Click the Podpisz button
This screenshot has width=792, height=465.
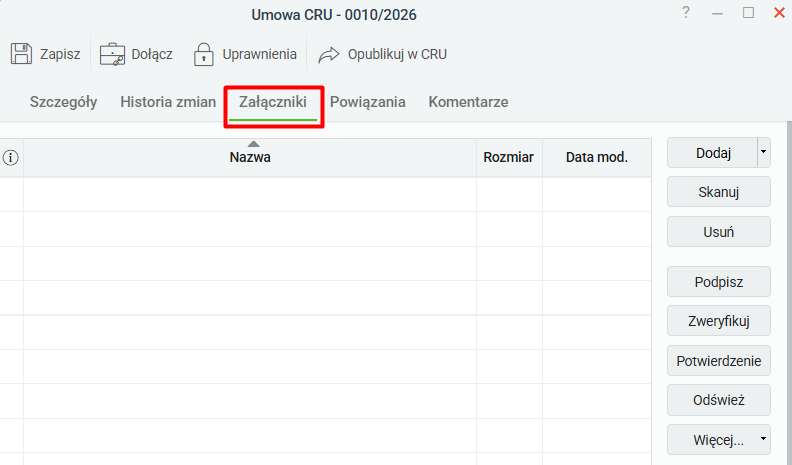click(719, 282)
